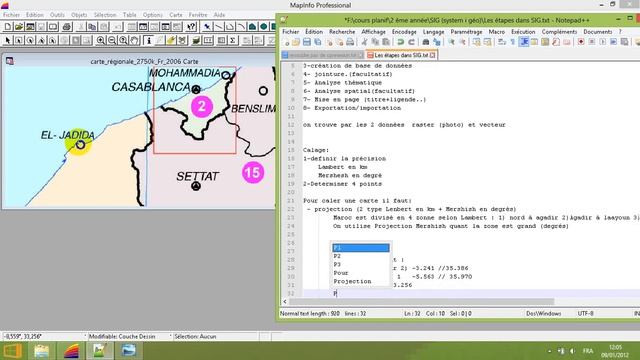Open the Compléments menu in Notepad++

click(x=559, y=32)
